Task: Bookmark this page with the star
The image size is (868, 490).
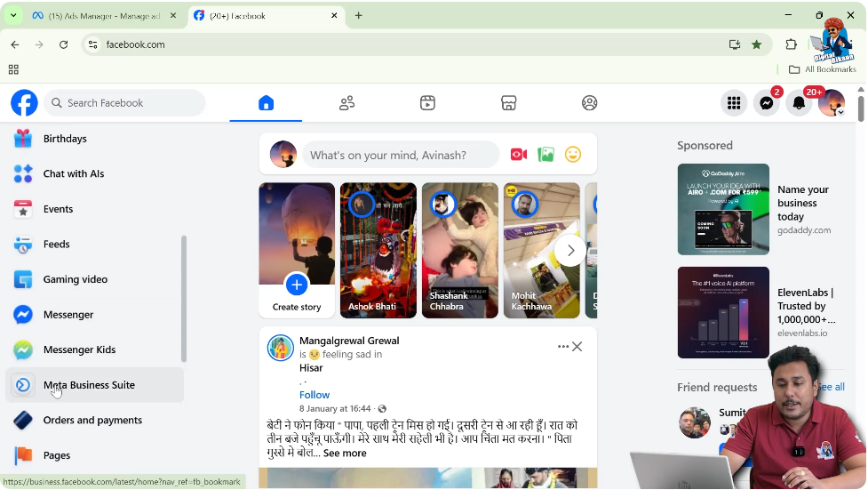Action: tap(756, 44)
